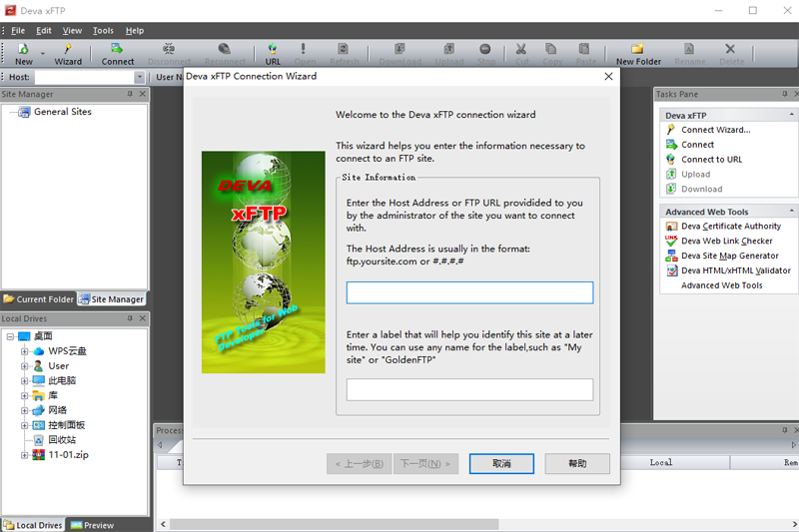Open the Tools menu

coord(103,31)
